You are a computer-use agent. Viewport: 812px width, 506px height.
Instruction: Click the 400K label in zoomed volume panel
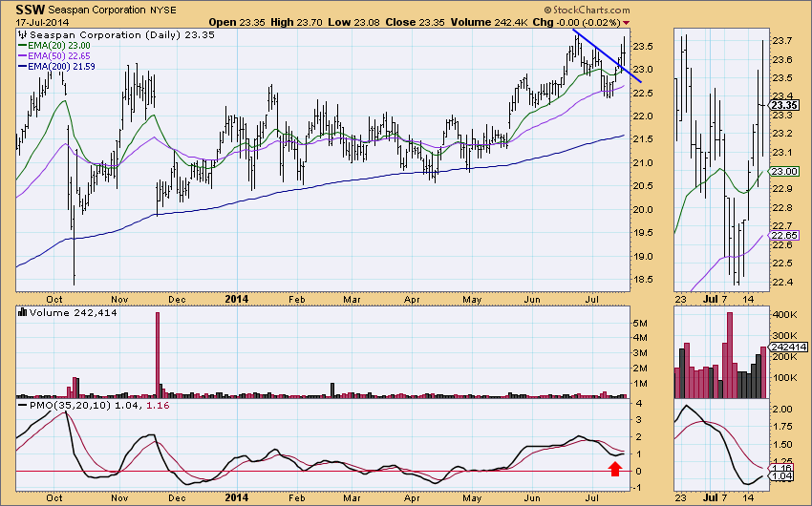[784, 314]
